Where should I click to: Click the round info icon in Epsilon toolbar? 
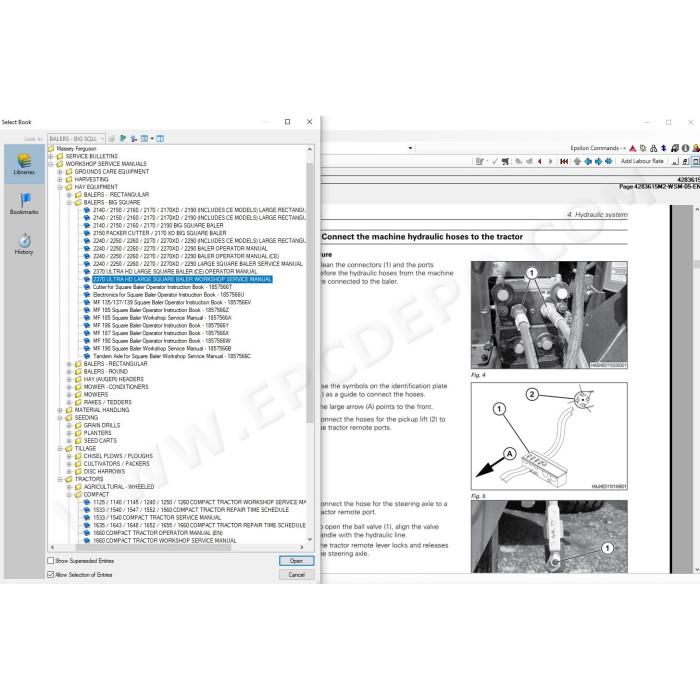click(685, 148)
